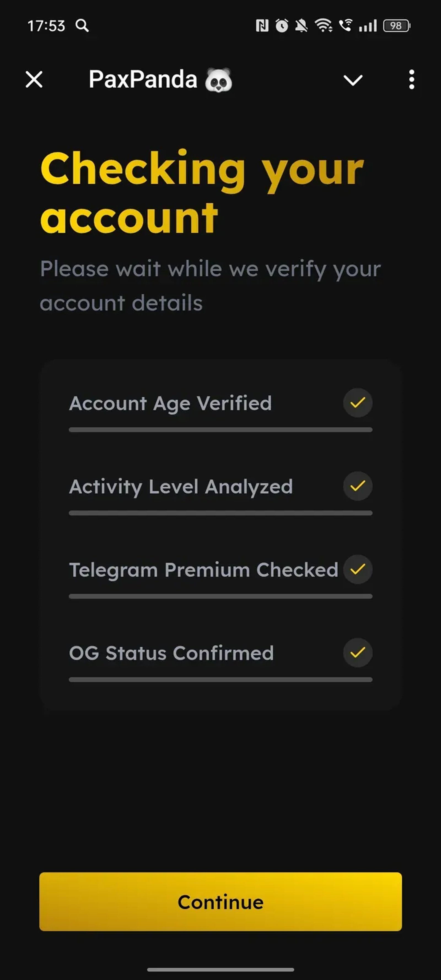Image resolution: width=441 pixels, height=980 pixels.
Task: Tap the checkmark beside OG Status Confirmed
Action: coord(357,652)
